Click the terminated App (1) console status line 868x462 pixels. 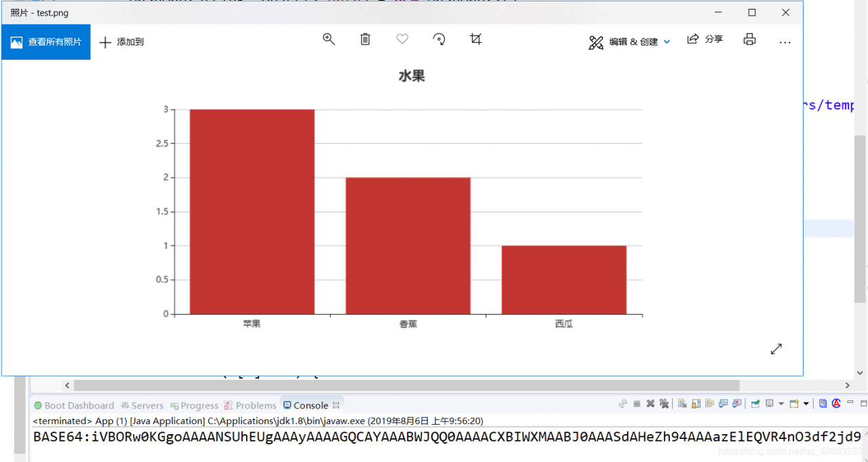click(x=258, y=421)
